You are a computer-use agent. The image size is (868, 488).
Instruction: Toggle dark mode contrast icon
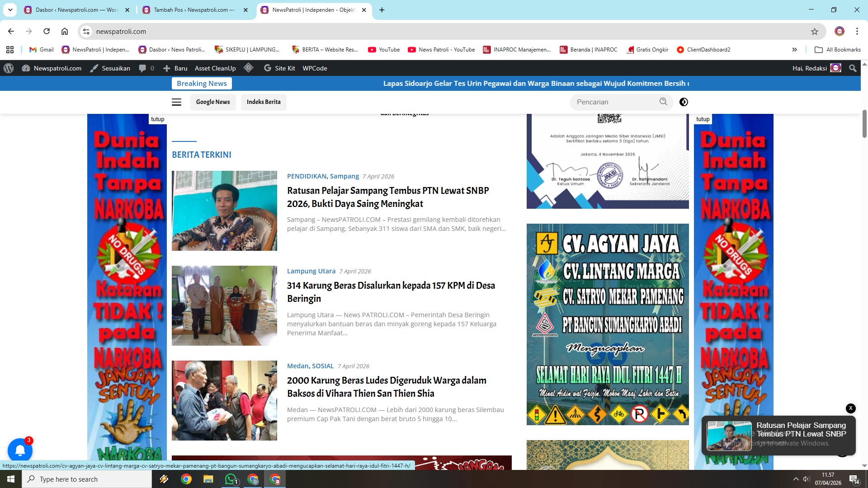[684, 102]
